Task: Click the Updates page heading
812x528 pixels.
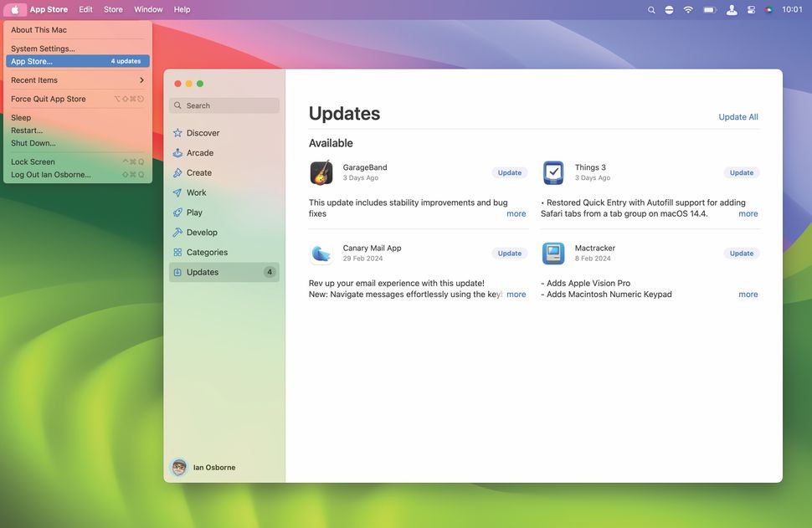Action: [344, 114]
